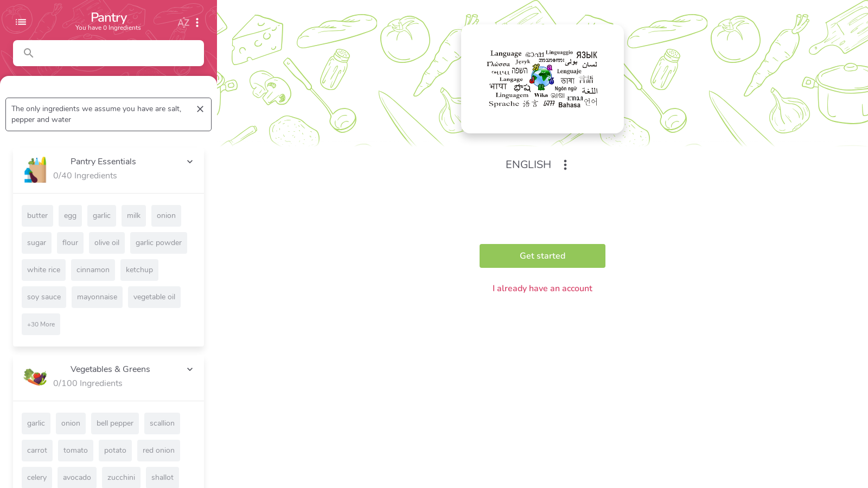
Task: Toggle the olive oil ingredient chip
Action: 107,243
